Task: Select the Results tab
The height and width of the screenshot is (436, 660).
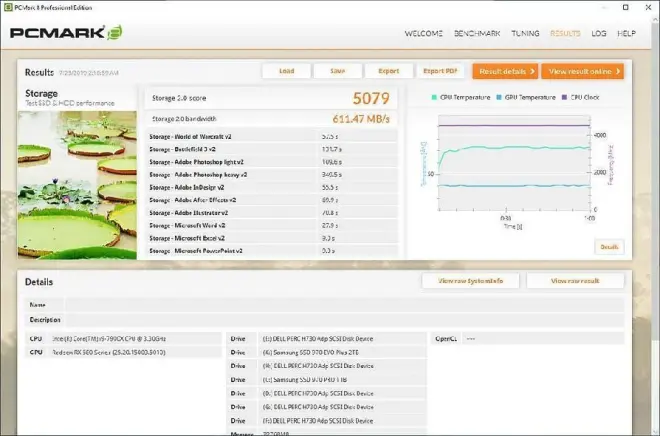Action: (x=565, y=33)
